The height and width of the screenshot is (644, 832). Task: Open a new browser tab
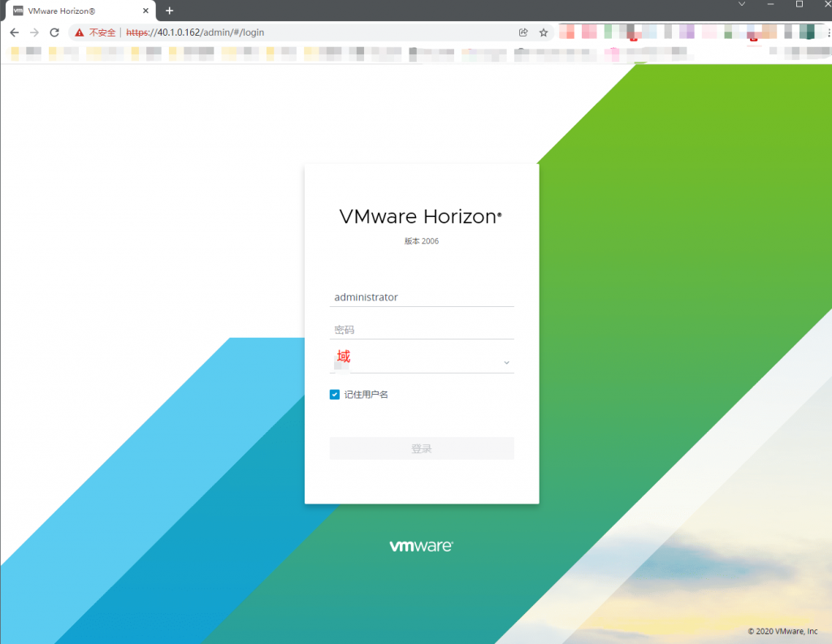pyautogui.click(x=169, y=11)
